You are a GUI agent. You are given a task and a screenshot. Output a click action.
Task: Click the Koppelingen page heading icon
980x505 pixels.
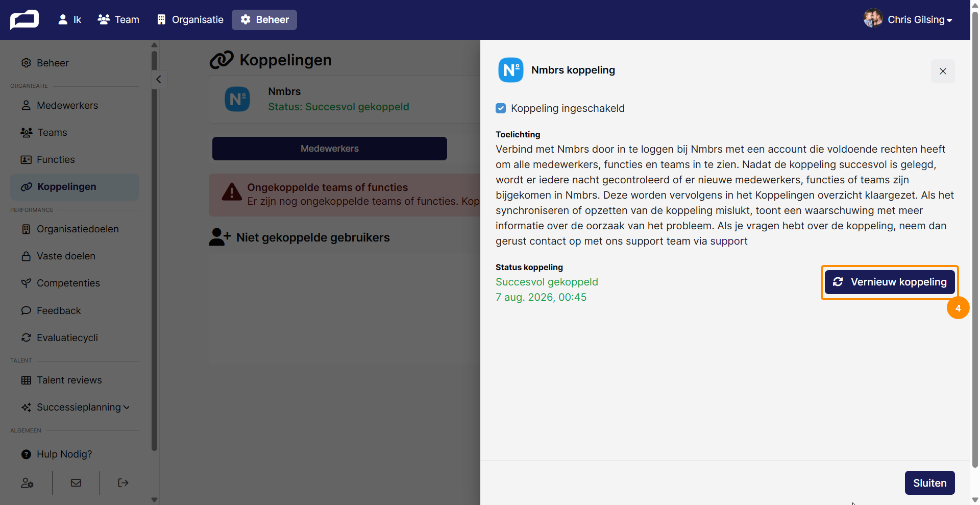[x=222, y=60]
